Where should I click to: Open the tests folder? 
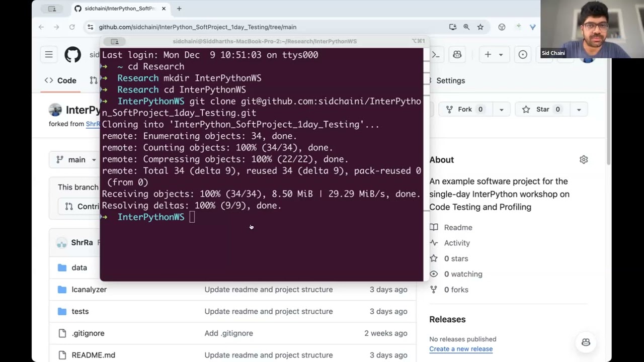coord(80,311)
